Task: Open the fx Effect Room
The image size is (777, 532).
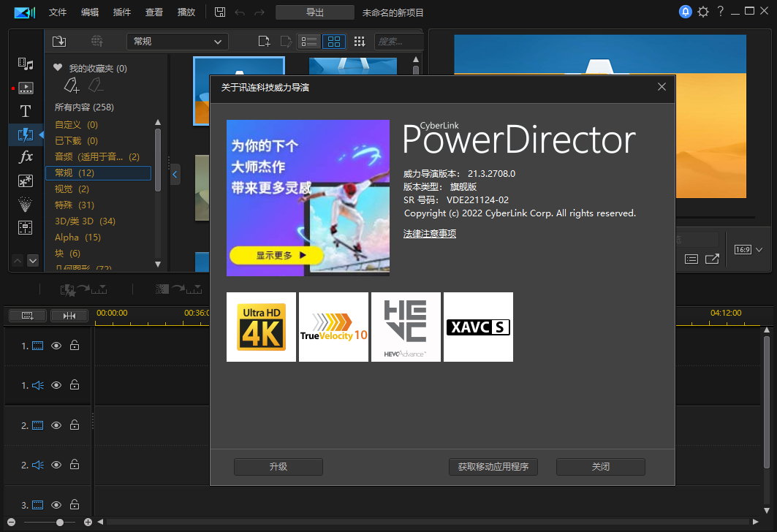Action: (26, 157)
